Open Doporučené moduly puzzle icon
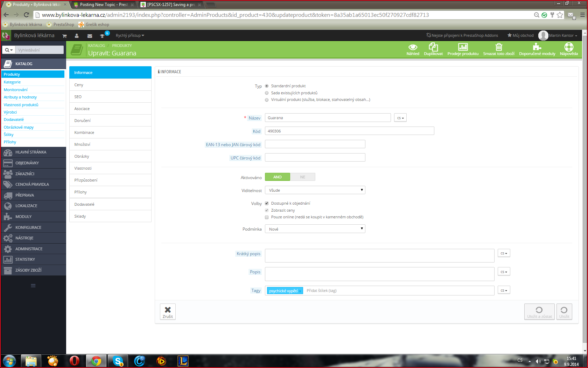Image resolution: width=588 pixels, height=368 pixels. [537, 49]
